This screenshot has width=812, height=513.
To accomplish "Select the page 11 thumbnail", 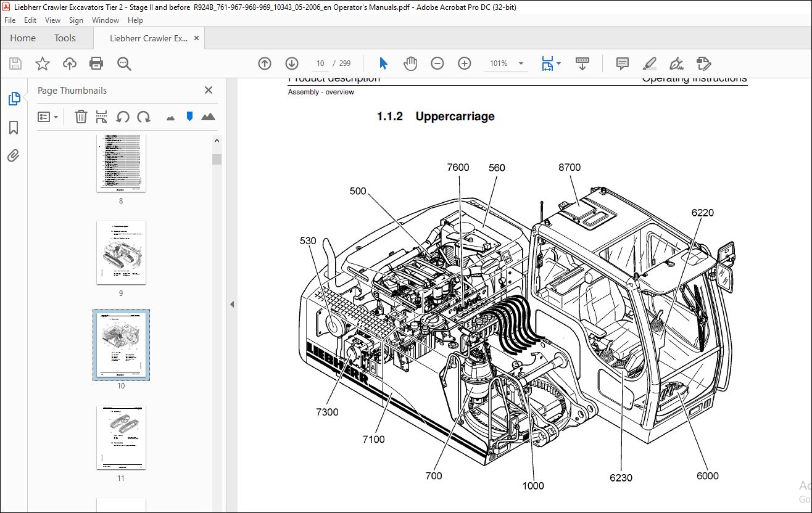I will [x=121, y=437].
